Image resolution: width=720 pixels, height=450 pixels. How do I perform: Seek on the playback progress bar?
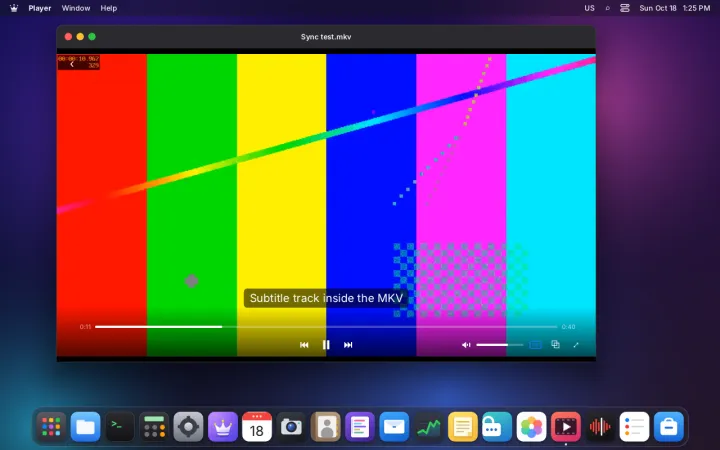(x=326, y=327)
